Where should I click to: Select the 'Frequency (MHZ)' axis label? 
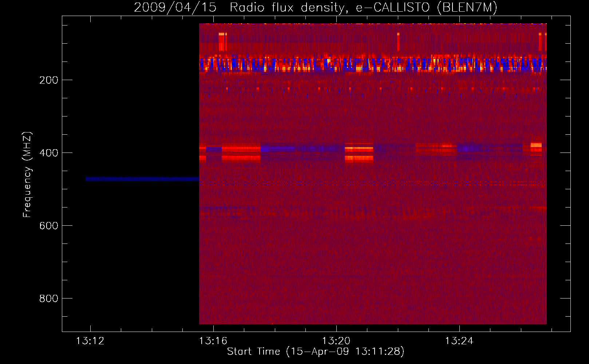[27, 175]
